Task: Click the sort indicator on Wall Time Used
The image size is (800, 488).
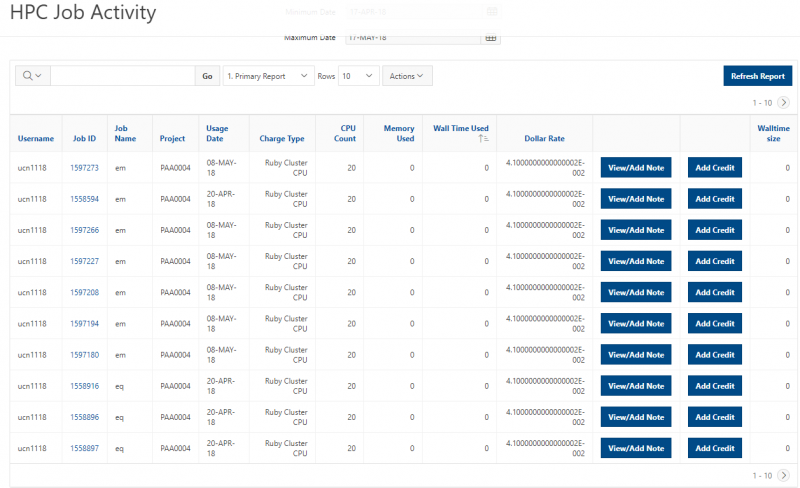Action: 484,138
